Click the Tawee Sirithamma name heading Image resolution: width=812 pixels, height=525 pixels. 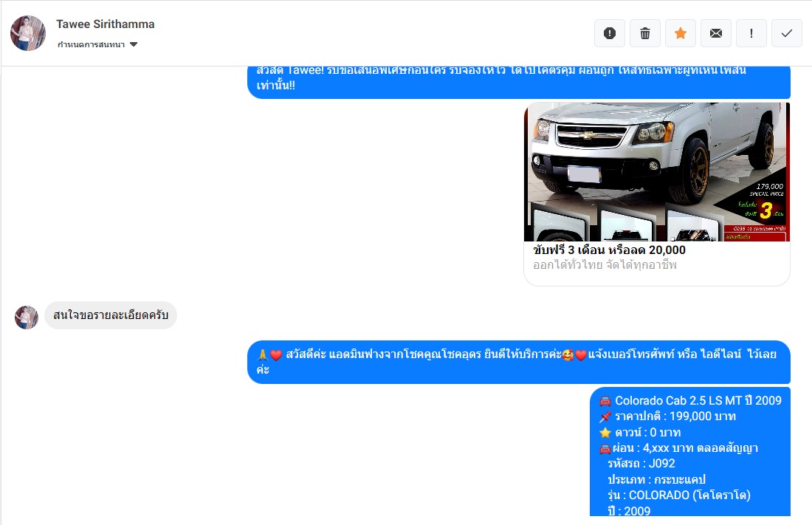click(x=105, y=24)
